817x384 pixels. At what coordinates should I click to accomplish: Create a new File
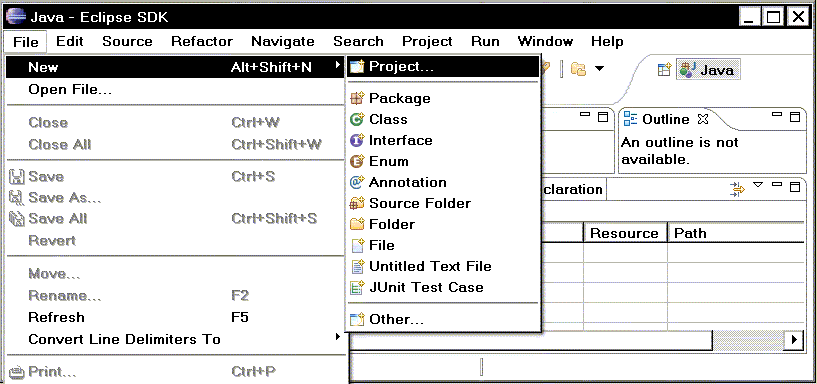coord(443,245)
